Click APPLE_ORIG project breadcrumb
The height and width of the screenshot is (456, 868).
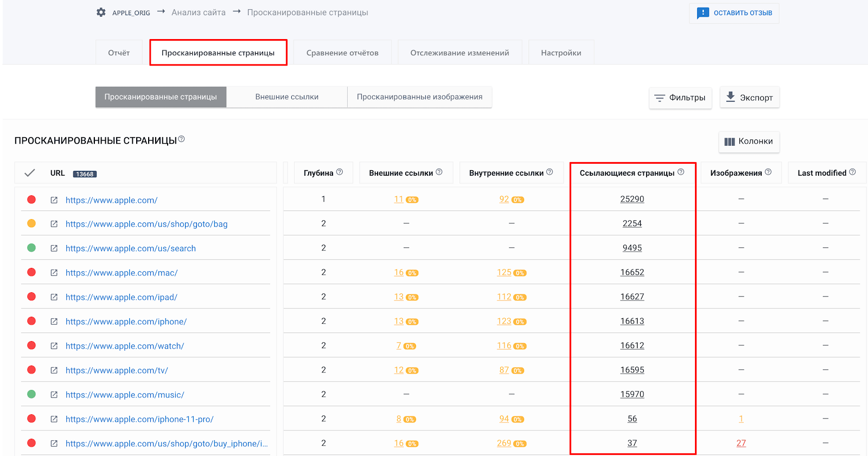point(131,12)
